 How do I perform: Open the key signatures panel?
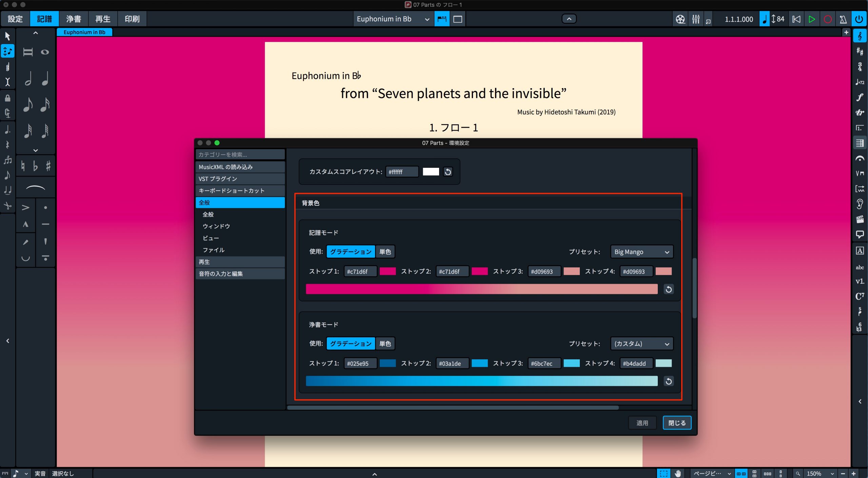coord(860,51)
